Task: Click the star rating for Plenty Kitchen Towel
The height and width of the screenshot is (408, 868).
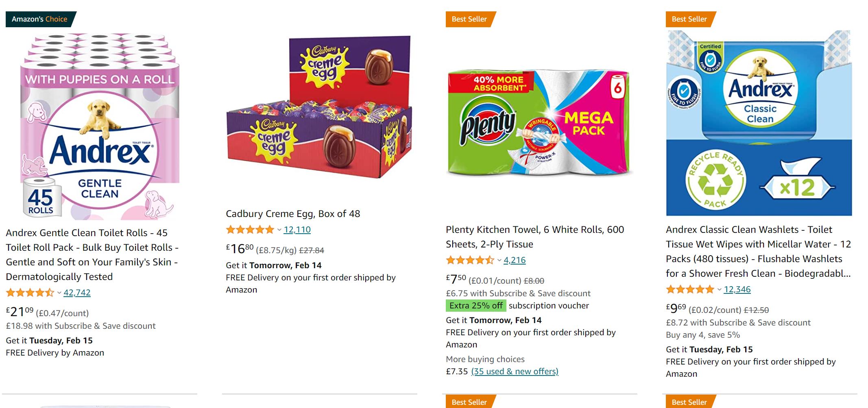Action: point(470,260)
